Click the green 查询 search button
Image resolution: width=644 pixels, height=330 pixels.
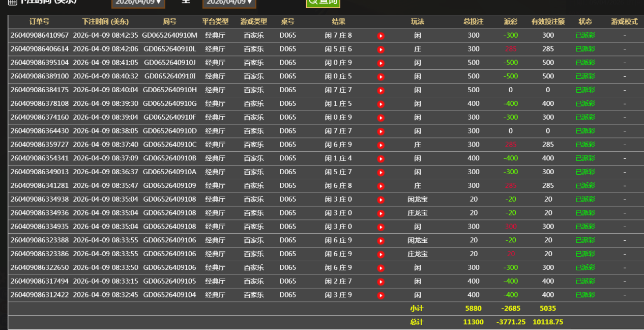coord(323,3)
